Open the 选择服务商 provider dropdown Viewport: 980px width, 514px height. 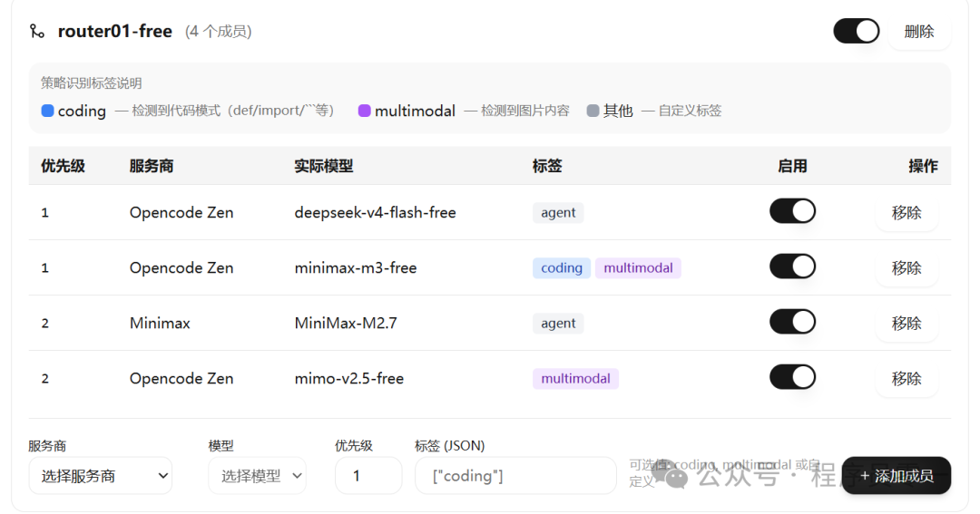pos(100,476)
